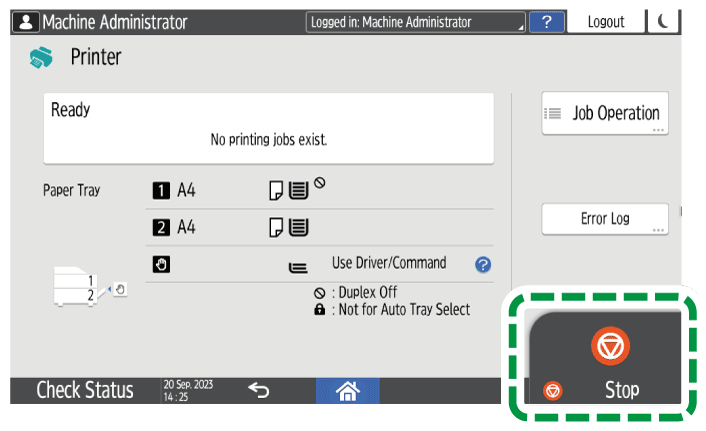
Task: Open help with the blue question mark button
Action: point(545,21)
